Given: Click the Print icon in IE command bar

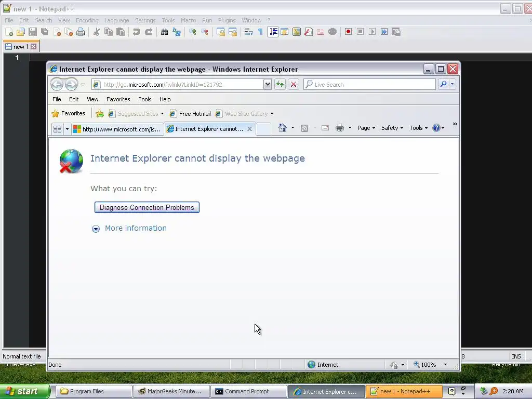Looking at the screenshot, I should tap(340, 128).
